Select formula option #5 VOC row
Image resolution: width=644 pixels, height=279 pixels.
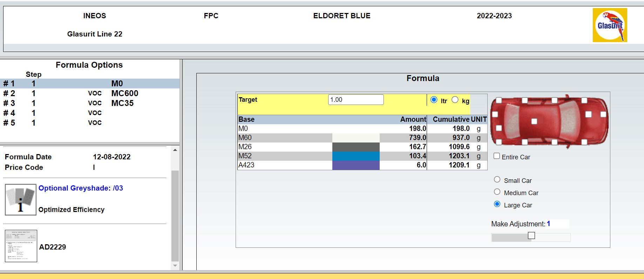(90, 123)
